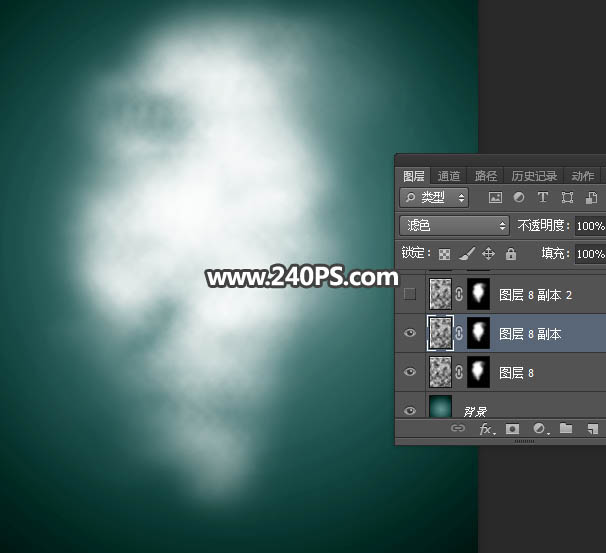Filter layers by shape icon

click(567, 198)
